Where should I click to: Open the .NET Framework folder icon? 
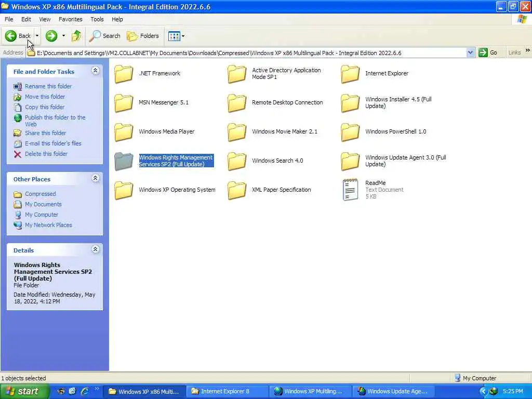click(124, 74)
